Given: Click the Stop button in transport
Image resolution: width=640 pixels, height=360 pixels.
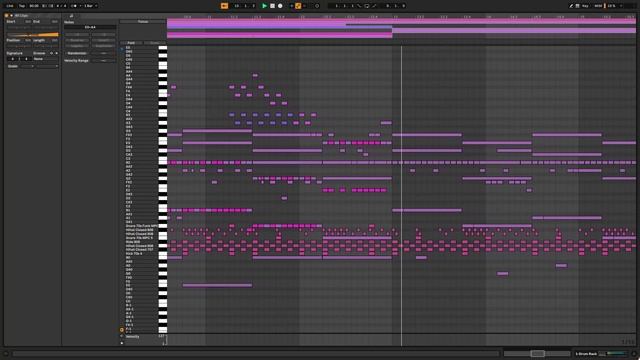Looking at the screenshot, I should click(272, 6).
